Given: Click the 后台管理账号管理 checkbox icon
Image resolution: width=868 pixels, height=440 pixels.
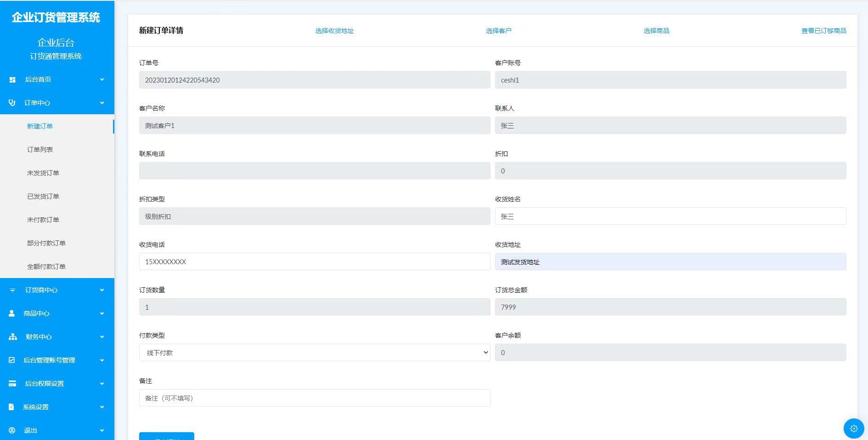Looking at the screenshot, I should click(x=12, y=360).
